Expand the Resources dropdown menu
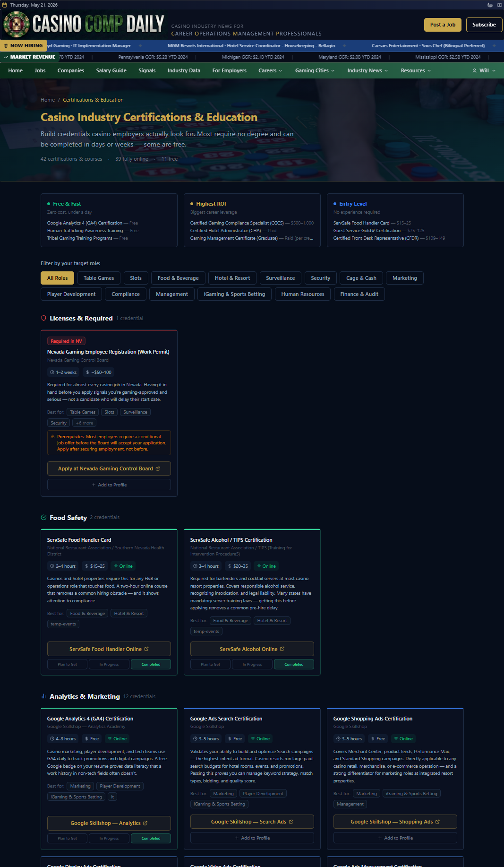Screen dimensions: 504x867 tap(416, 70)
